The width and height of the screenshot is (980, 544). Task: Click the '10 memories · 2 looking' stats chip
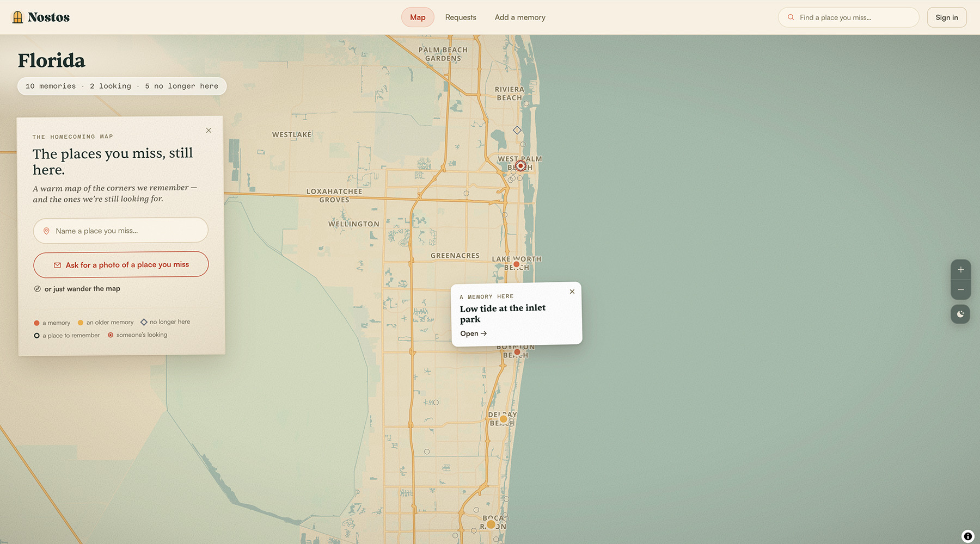(x=122, y=86)
